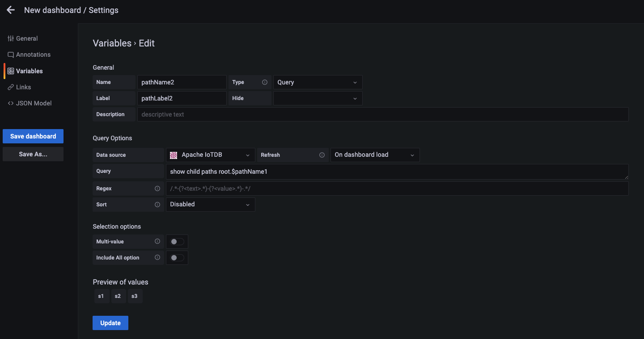Click the Multi-value info icon
The image size is (644, 339).
tap(157, 242)
